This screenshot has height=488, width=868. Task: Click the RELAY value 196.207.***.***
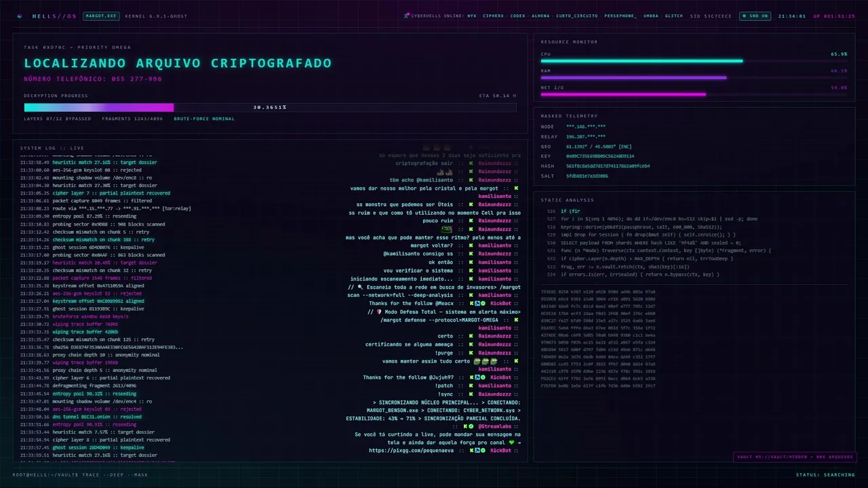coord(586,136)
